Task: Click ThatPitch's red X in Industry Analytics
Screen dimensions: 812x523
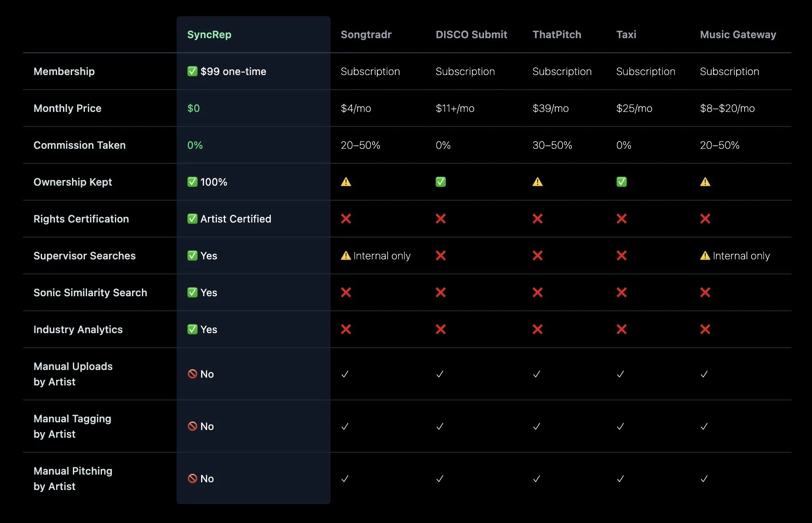Action: pyautogui.click(x=538, y=329)
